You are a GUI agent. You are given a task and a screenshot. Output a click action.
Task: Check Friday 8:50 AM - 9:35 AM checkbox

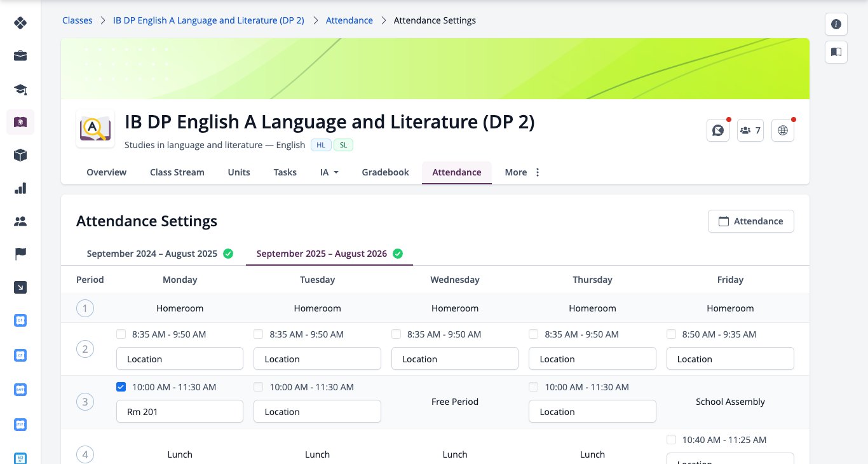pos(672,334)
